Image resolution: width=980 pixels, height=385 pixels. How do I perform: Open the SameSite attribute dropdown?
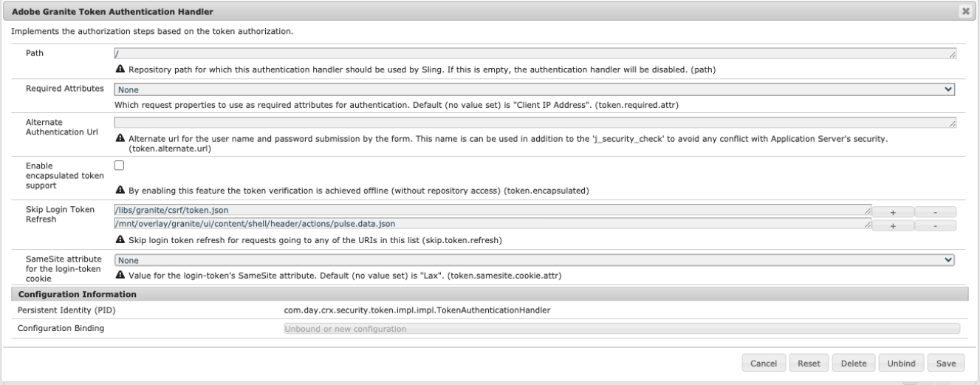click(x=535, y=260)
